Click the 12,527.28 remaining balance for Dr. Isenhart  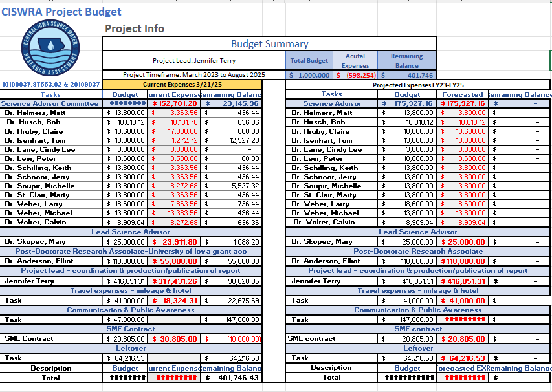pyautogui.click(x=231, y=140)
